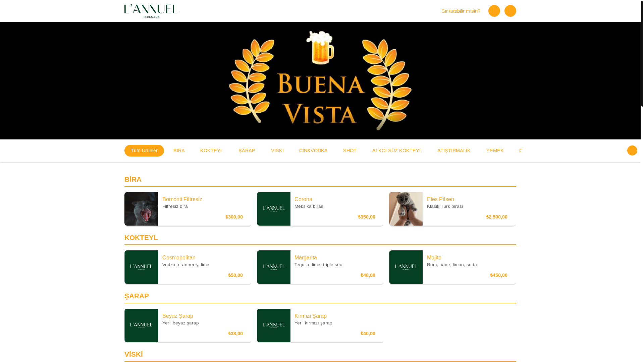This screenshot has width=644, height=362.
Task: Click the first orange circle icon in header
Action: click(x=494, y=11)
